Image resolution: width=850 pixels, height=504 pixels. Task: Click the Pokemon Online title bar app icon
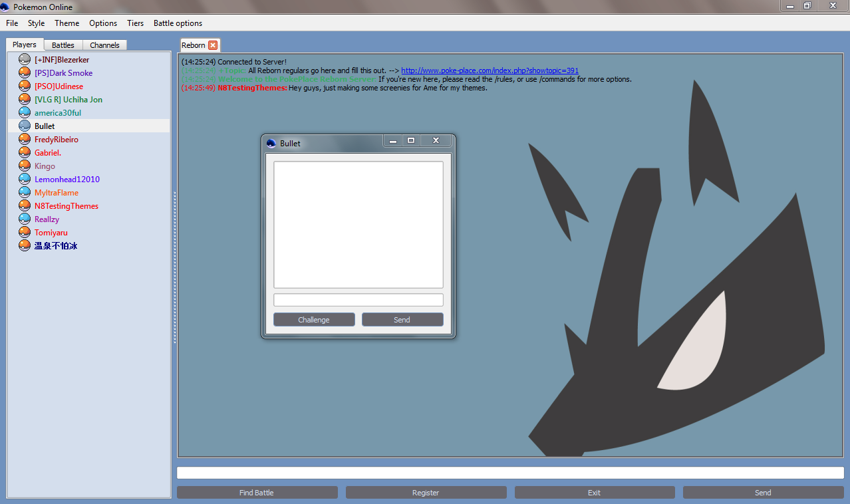pos(5,7)
